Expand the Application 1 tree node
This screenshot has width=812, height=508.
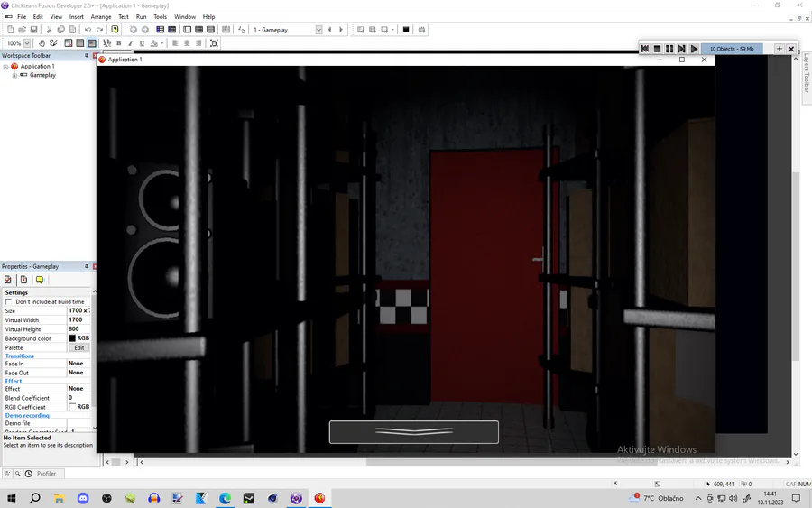tap(5, 66)
